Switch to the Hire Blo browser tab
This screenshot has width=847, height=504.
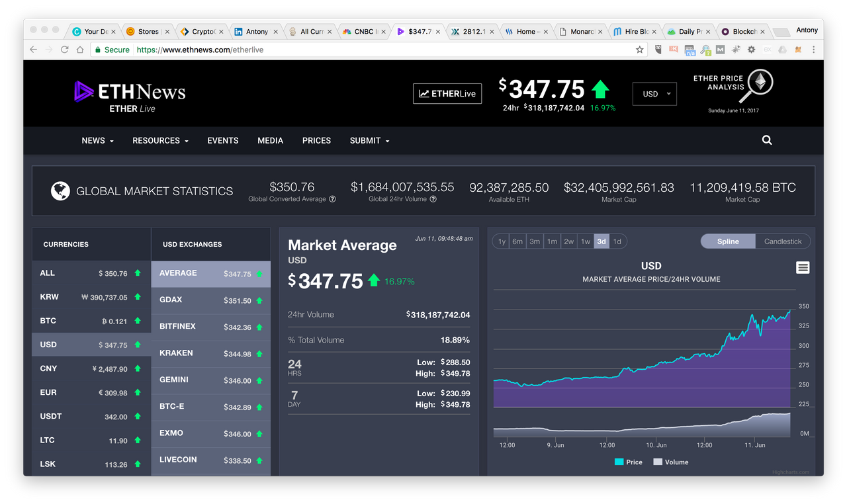(x=634, y=31)
